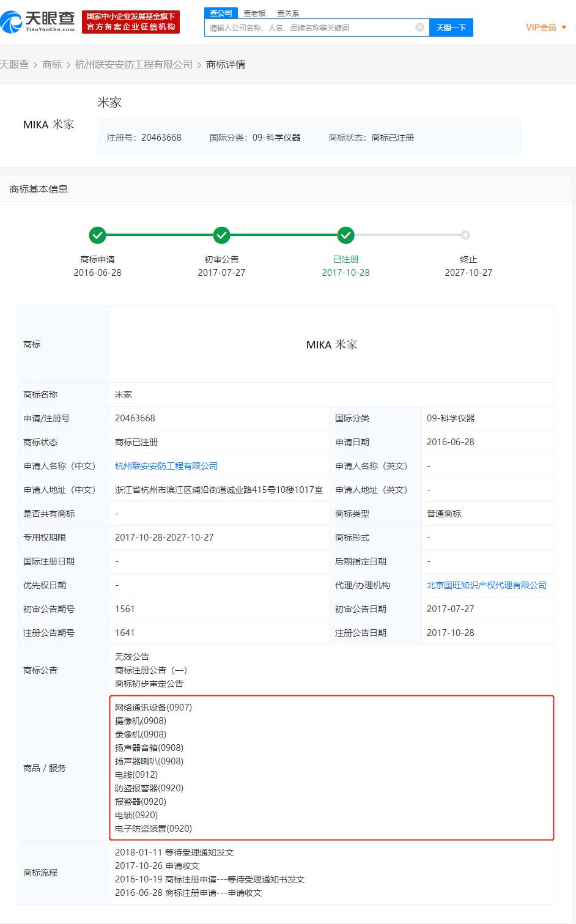Click the 已注册 green check step
Image resolution: width=576 pixels, height=924 pixels.
tap(345, 235)
